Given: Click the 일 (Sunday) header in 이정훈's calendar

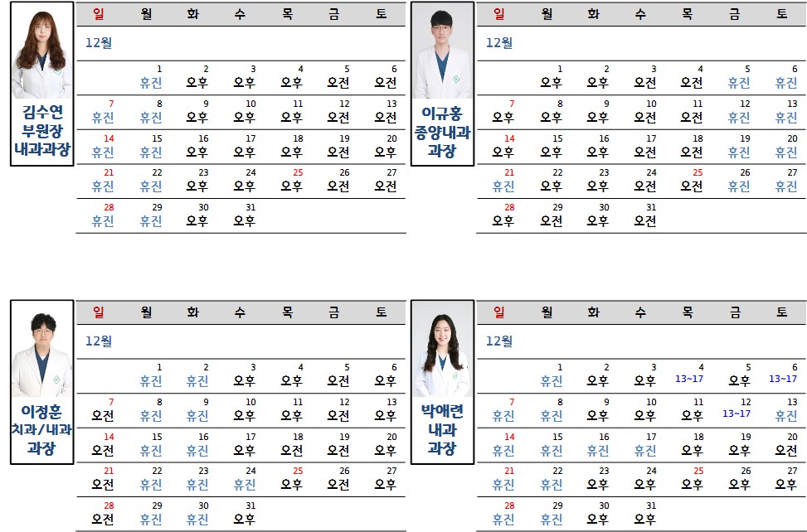Looking at the screenshot, I should 99,312.
